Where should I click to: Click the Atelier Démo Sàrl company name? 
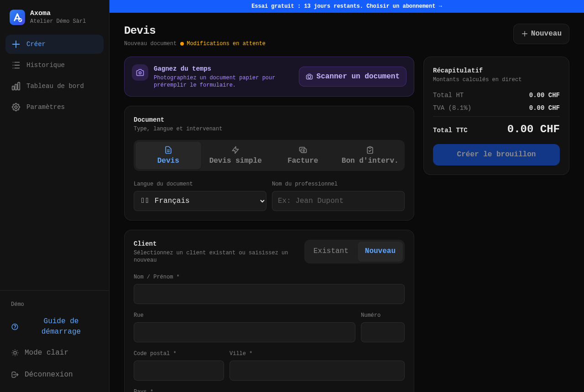click(58, 21)
